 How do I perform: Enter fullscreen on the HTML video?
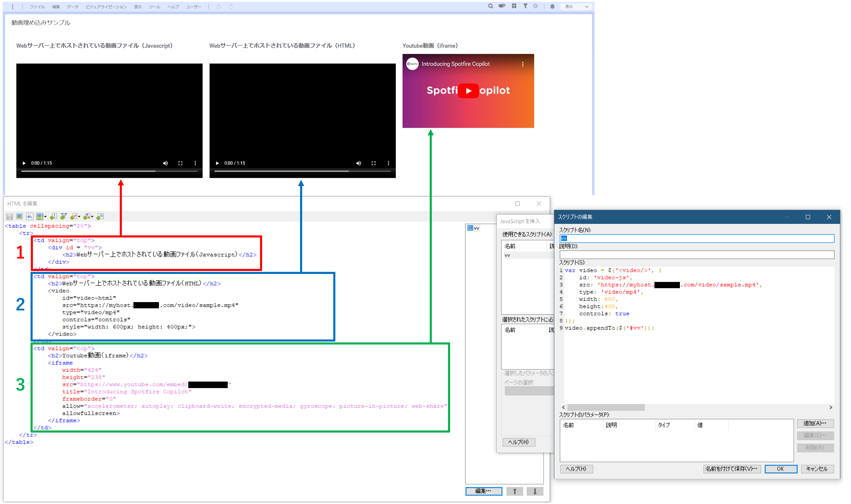(x=374, y=163)
